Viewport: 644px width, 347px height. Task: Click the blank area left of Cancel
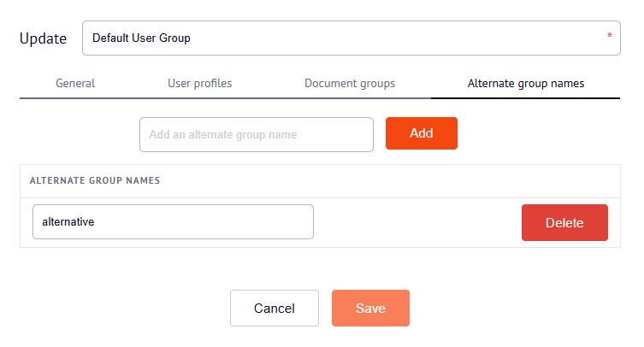coord(120,309)
